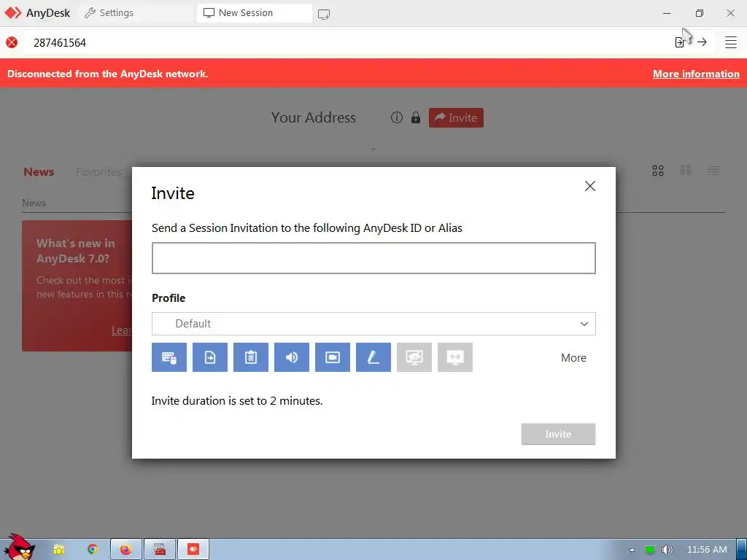Click the file transfer browse icon
Viewport: 747px width, 560px height.
(x=680, y=42)
